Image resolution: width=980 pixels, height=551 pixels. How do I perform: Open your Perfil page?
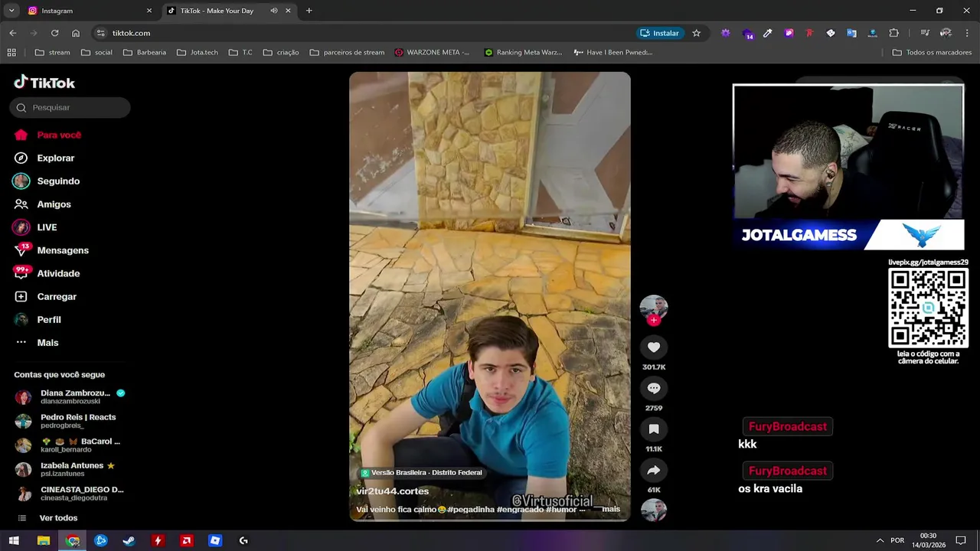(38, 319)
